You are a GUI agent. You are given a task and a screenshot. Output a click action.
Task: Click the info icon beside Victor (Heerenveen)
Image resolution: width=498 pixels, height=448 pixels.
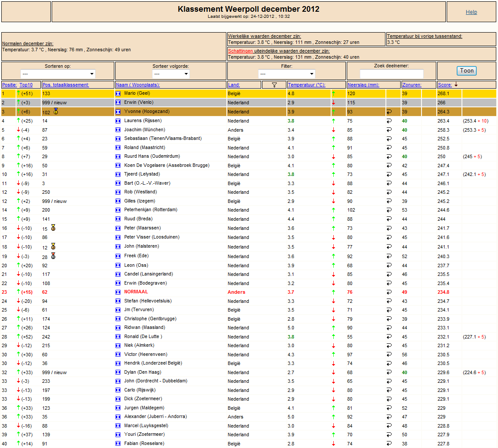tap(118, 355)
